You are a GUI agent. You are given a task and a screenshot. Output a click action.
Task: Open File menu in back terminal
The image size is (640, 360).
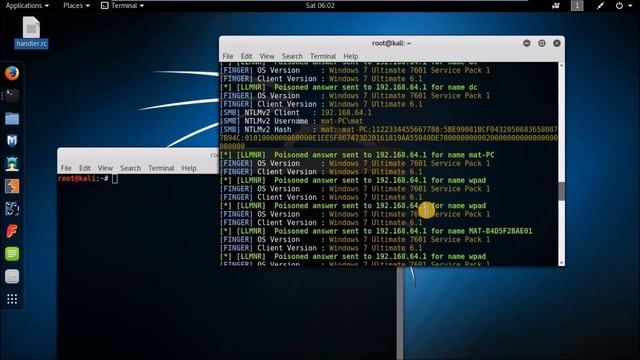(x=66, y=168)
